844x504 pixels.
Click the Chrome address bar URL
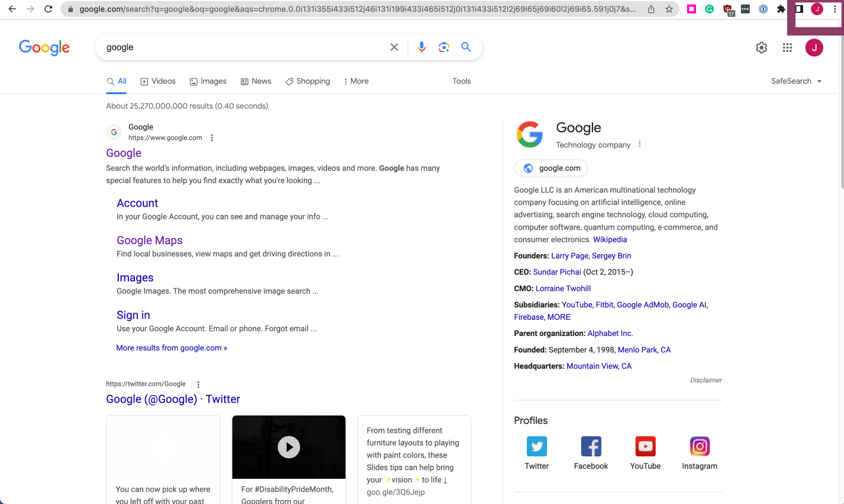[358, 9]
